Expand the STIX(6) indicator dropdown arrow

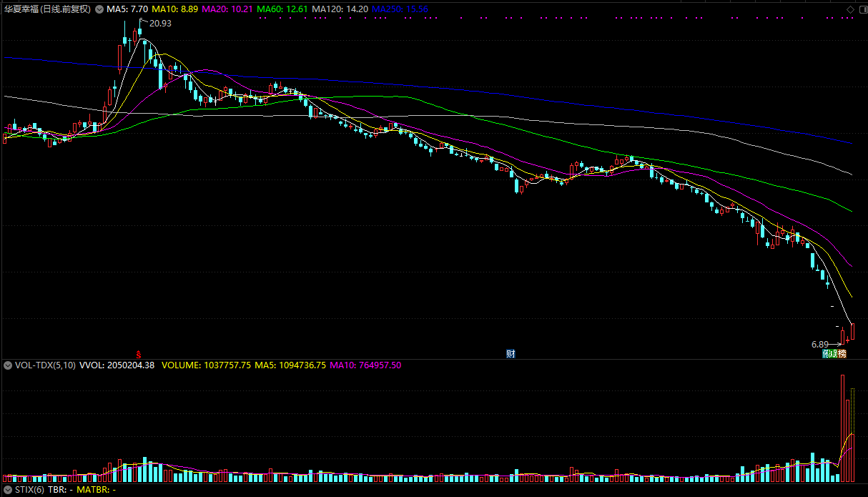pyautogui.click(x=7, y=490)
